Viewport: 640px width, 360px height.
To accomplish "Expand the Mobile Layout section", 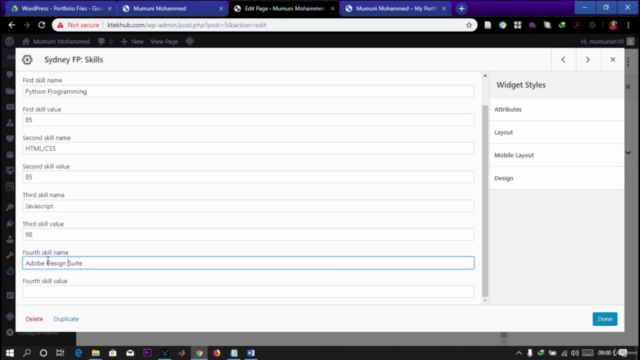I will (x=557, y=155).
